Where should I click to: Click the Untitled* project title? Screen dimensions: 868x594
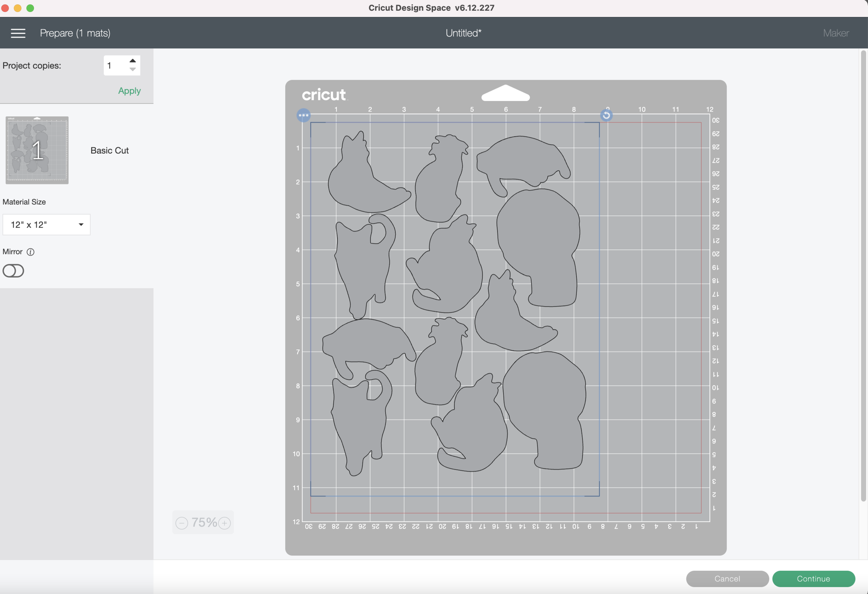pyautogui.click(x=464, y=33)
